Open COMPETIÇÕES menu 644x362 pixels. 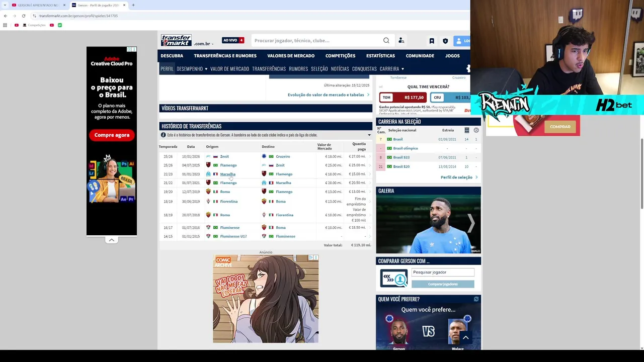tap(340, 56)
